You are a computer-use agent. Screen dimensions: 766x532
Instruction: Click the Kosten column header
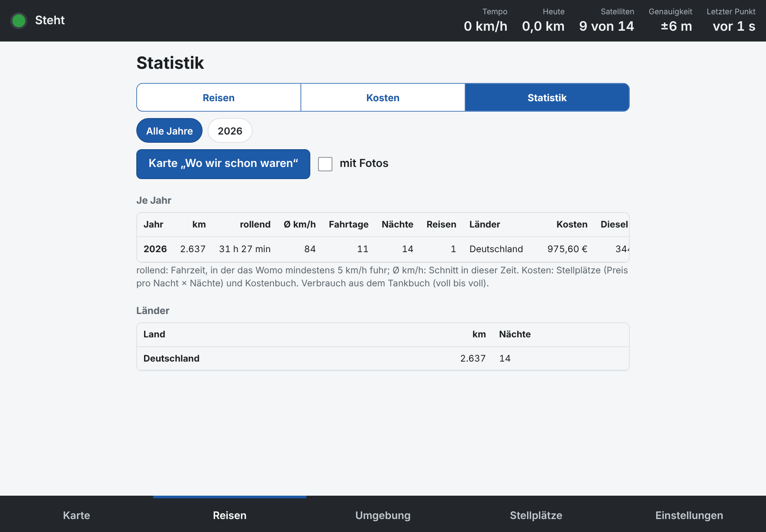pyautogui.click(x=572, y=224)
